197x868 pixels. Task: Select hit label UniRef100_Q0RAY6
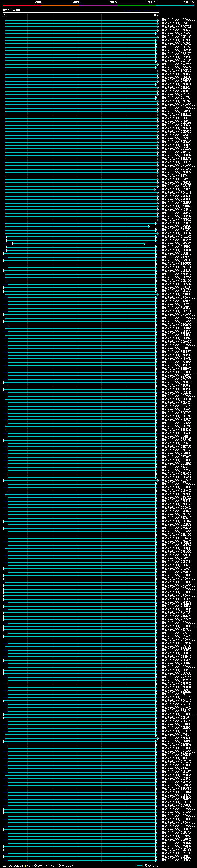pos(176,542)
